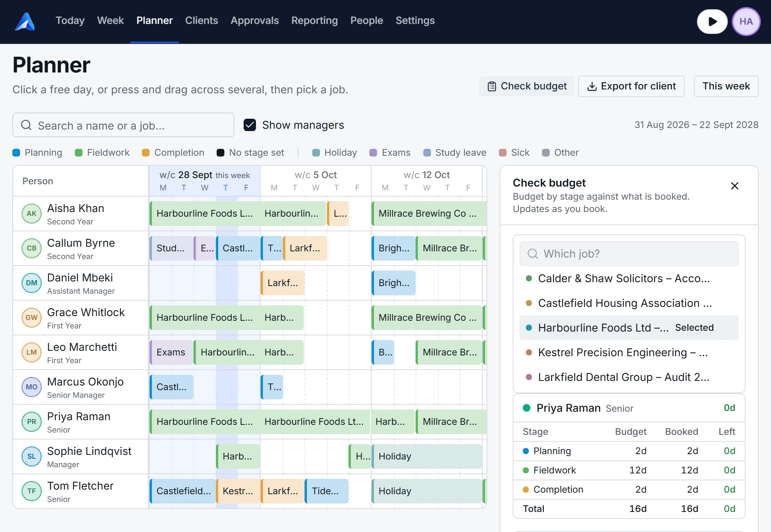Click Export for client button
Image resolution: width=771 pixels, height=532 pixels.
coord(631,86)
